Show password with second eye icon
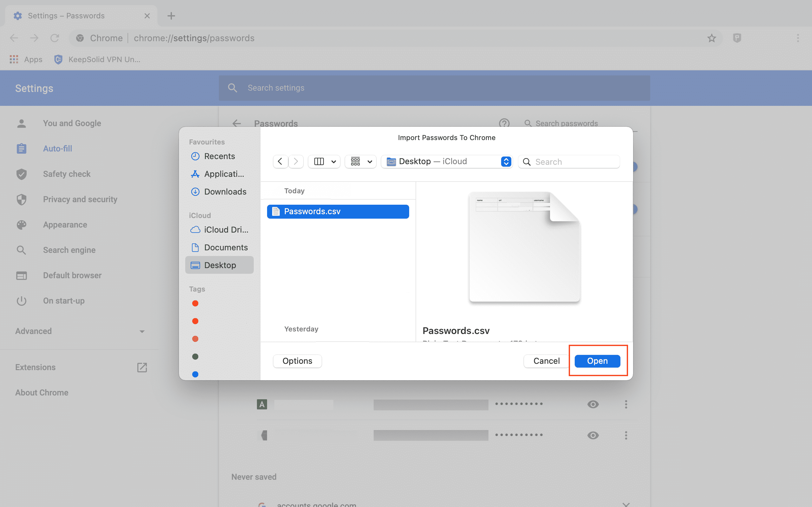Screen dimensions: 812x507 click(593, 435)
